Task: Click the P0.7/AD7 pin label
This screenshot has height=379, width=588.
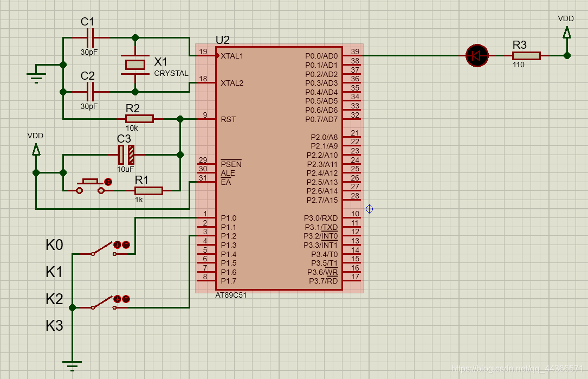Action: (321, 119)
